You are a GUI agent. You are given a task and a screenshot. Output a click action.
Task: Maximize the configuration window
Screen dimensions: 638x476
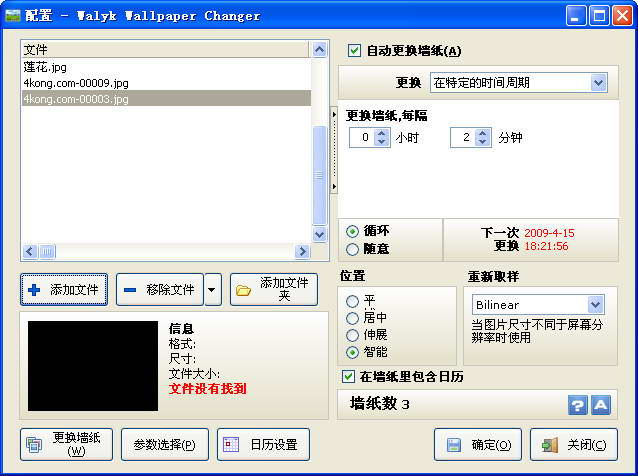[599, 16]
